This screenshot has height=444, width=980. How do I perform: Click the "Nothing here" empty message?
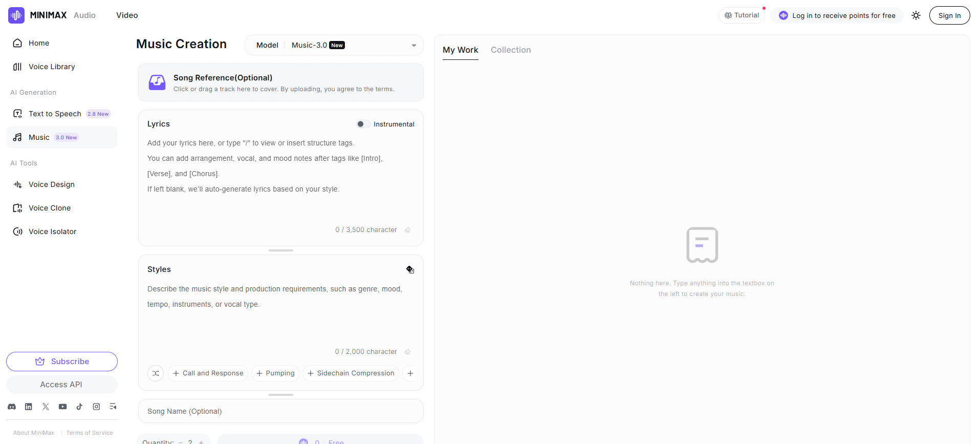[702, 288]
